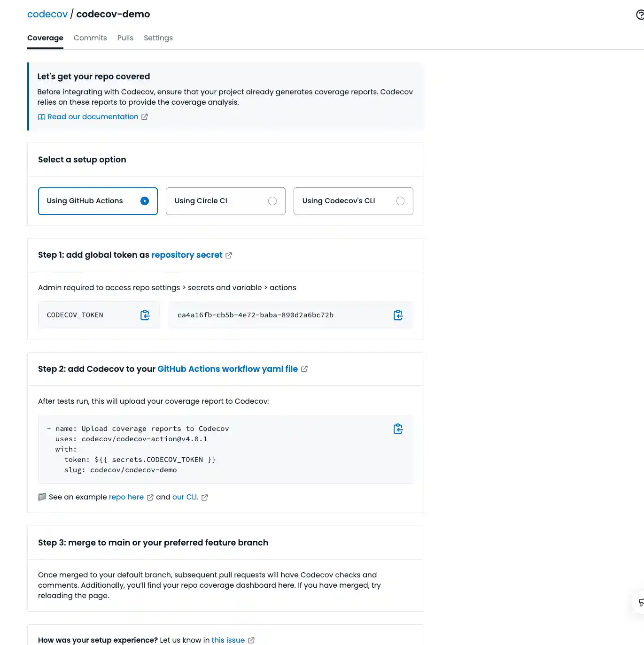Viewport: 644px width, 645px height.
Task: Open the Settings tab
Action: click(158, 38)
